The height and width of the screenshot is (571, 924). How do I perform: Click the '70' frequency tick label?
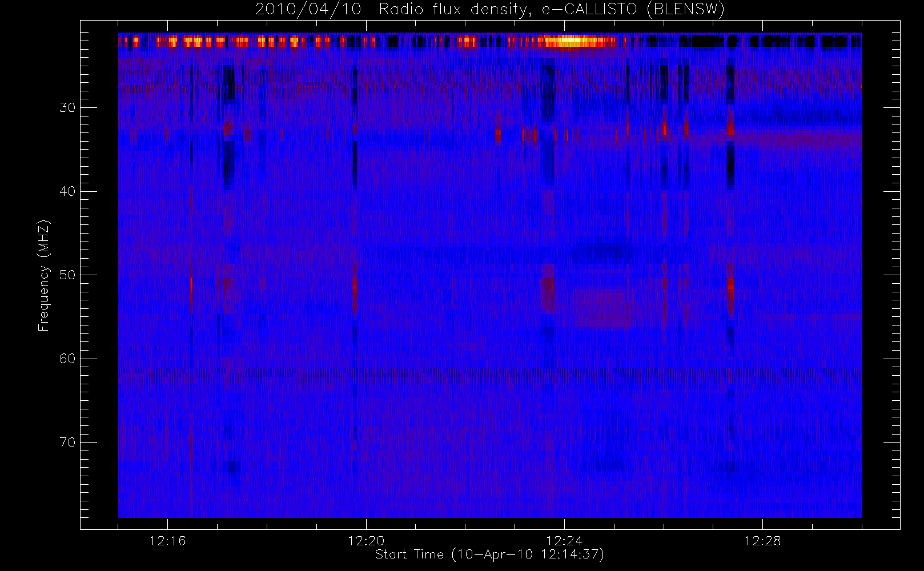click(x=67, y=443)
